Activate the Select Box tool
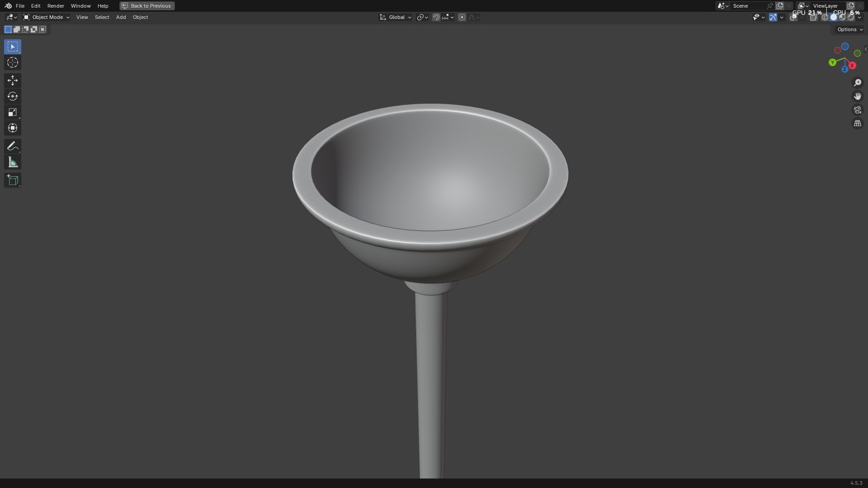 pyautogui.click(x=13, y=47)
